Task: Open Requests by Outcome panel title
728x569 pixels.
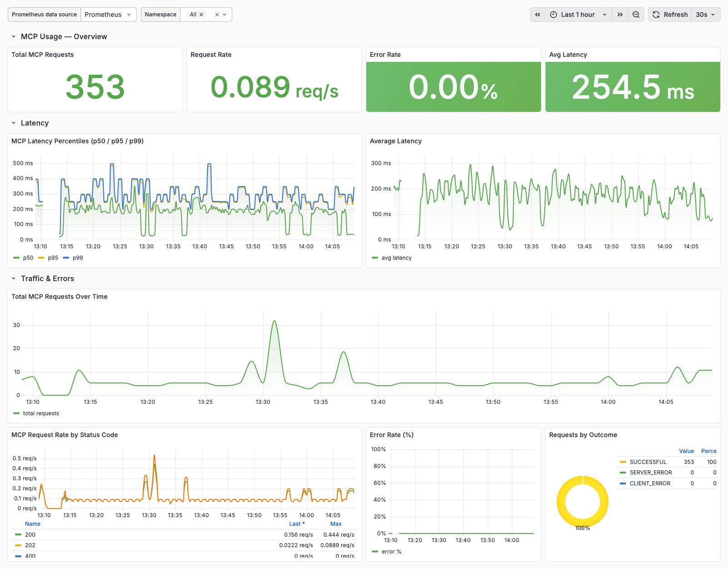Action: (x=583, y=435)
